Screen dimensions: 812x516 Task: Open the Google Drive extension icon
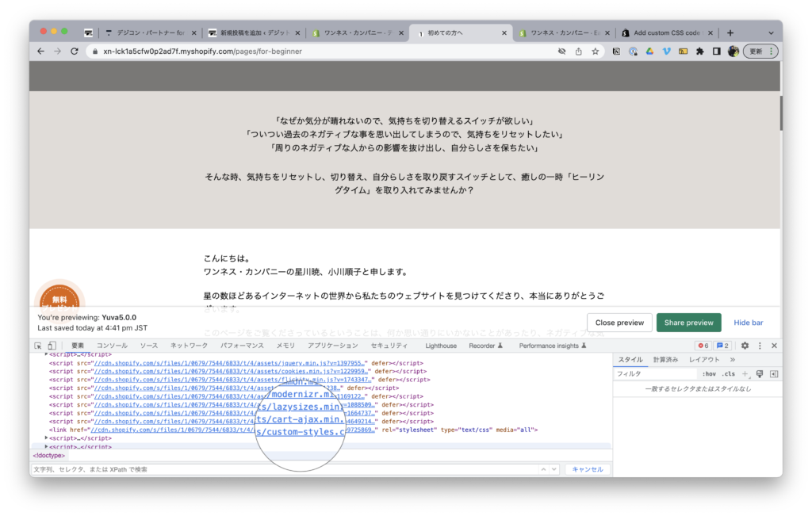click(x=650, y=52)
